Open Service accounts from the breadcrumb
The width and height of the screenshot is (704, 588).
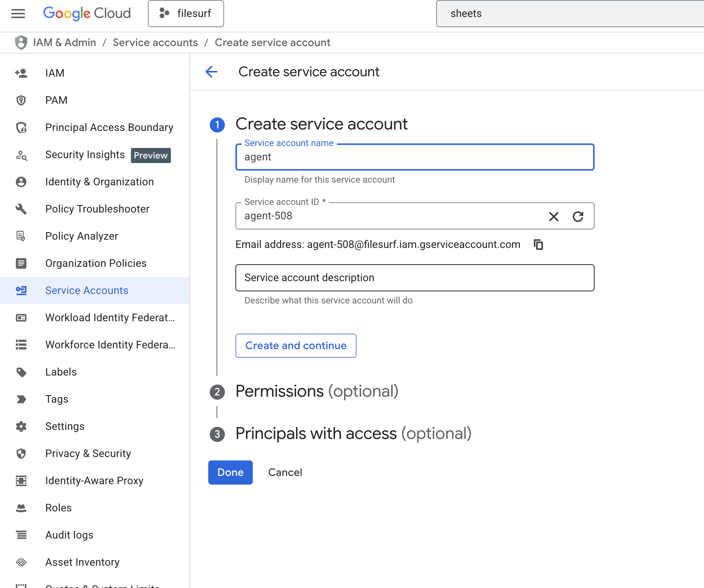tap(155, 42)
